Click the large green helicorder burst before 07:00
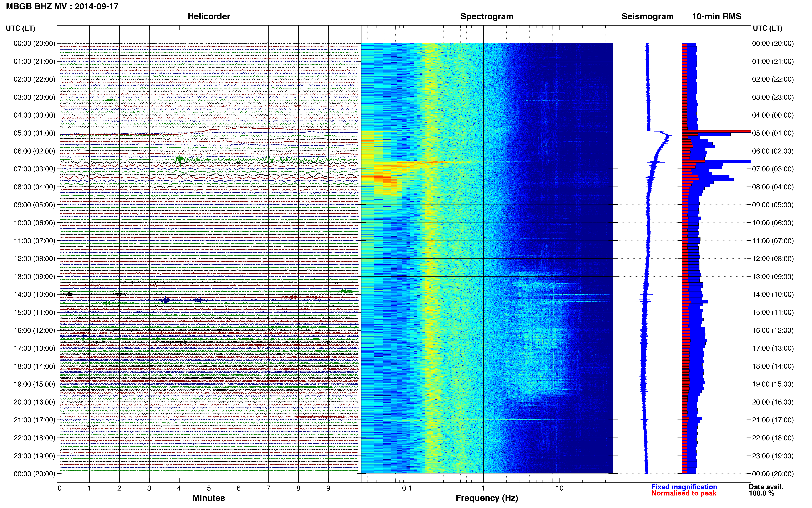Image resolution: width=812 pixels, height=508 pixels. [180, 160]
